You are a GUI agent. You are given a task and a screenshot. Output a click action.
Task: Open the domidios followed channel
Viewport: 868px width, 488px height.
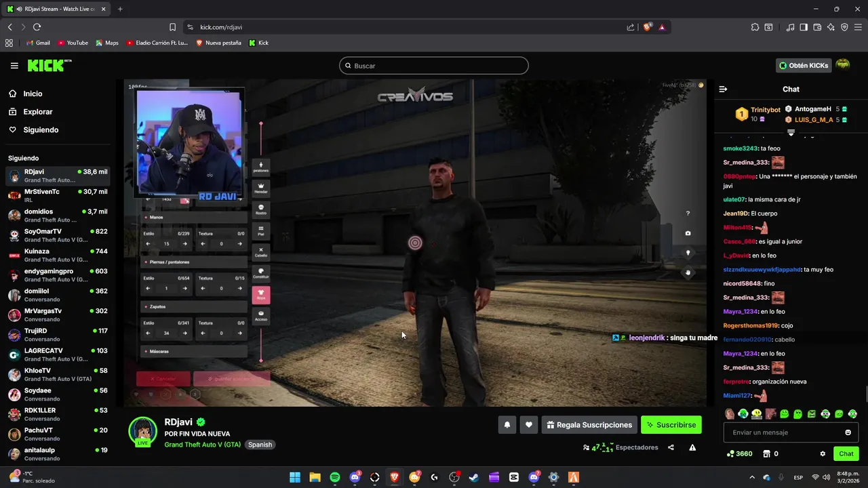click(58, 216)
